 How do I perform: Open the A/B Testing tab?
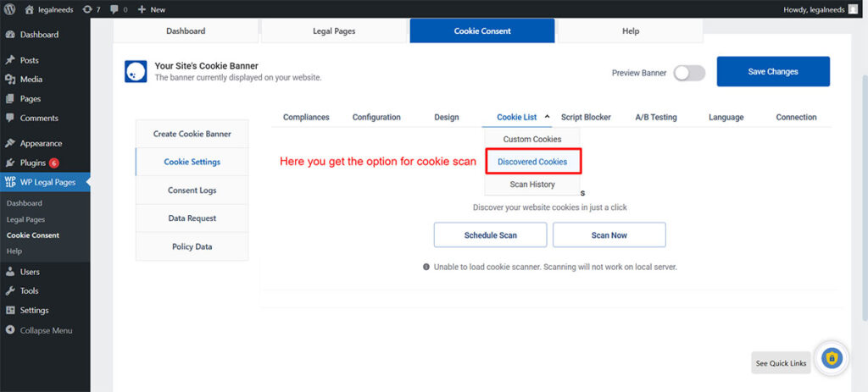[656, 117]
